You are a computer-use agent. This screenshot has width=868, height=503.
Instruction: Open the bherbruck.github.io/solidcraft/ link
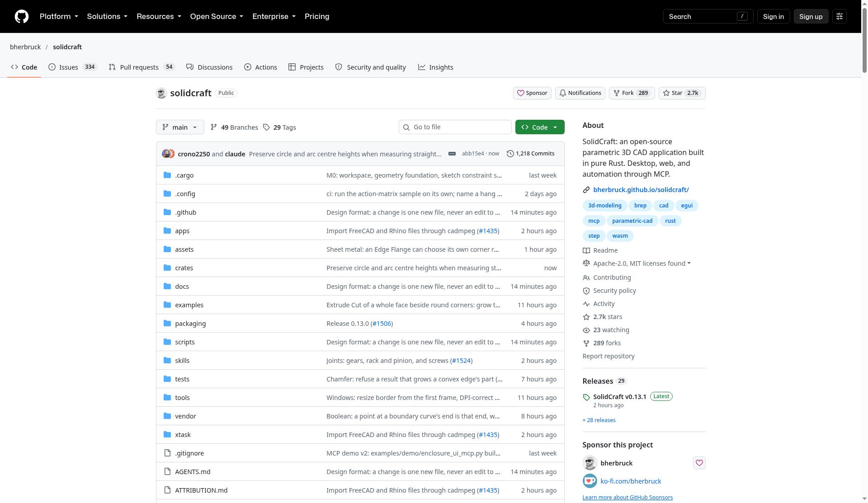pyautogui.click(x=641, y=190)
